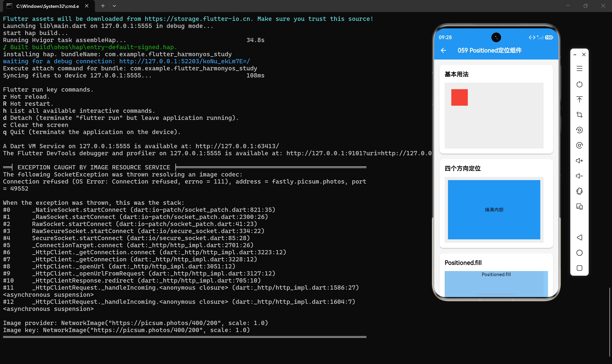Screen dimensions: 612x364
Task: Click the terminal vertical scrollbar
Action: tap(610, 322)
